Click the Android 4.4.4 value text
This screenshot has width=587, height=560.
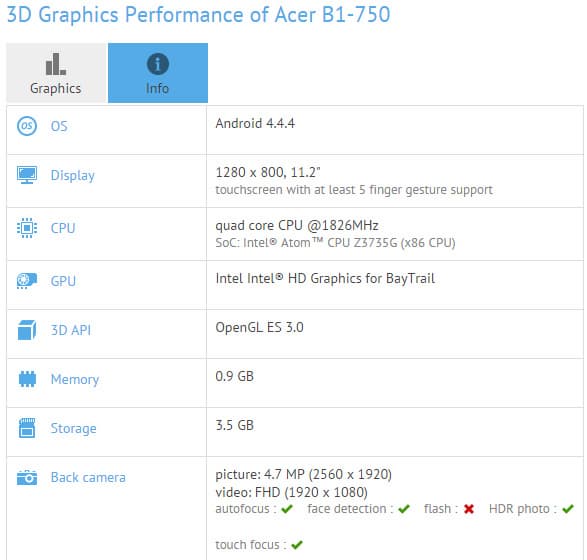255,123
